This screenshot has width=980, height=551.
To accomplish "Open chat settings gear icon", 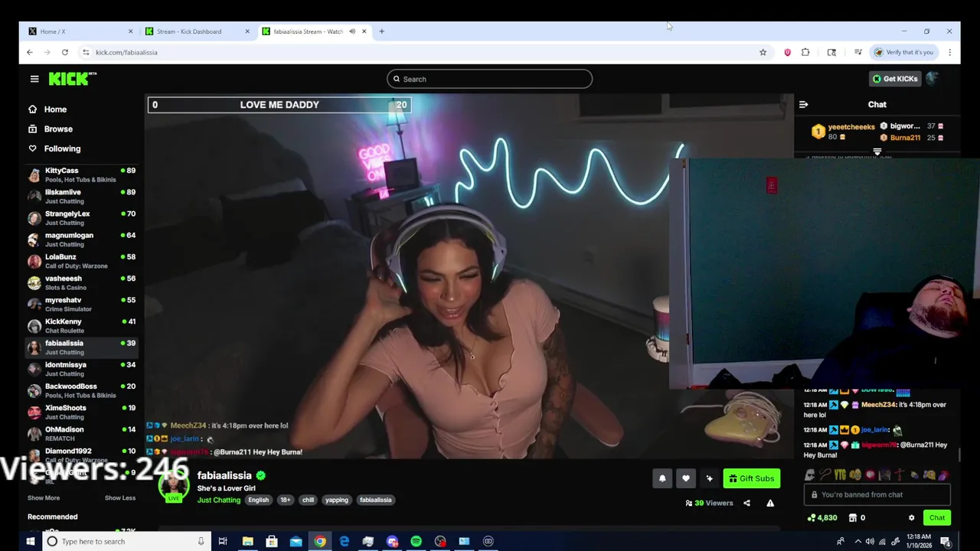I will pos(911,517).
